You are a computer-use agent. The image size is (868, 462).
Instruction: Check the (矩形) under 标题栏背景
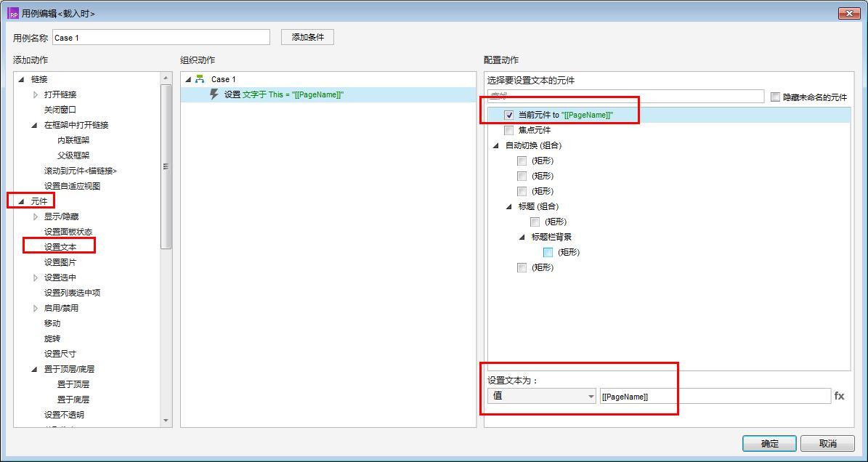548,252
